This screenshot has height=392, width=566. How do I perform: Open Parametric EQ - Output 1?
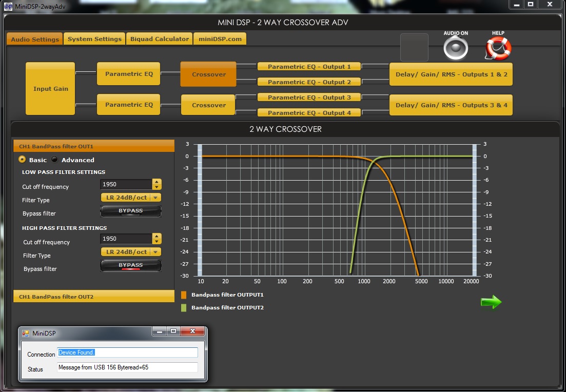tap(309, 66)
